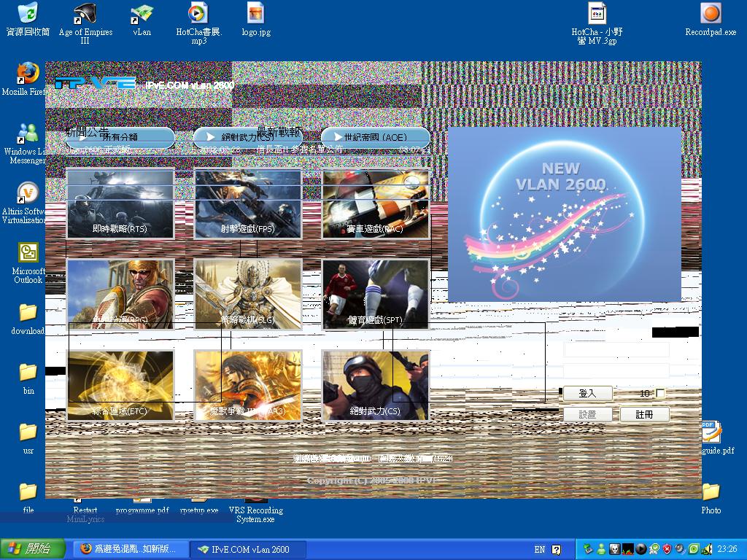Check the box next to 10
Screen dimensions: 747x560
[661, 393]
